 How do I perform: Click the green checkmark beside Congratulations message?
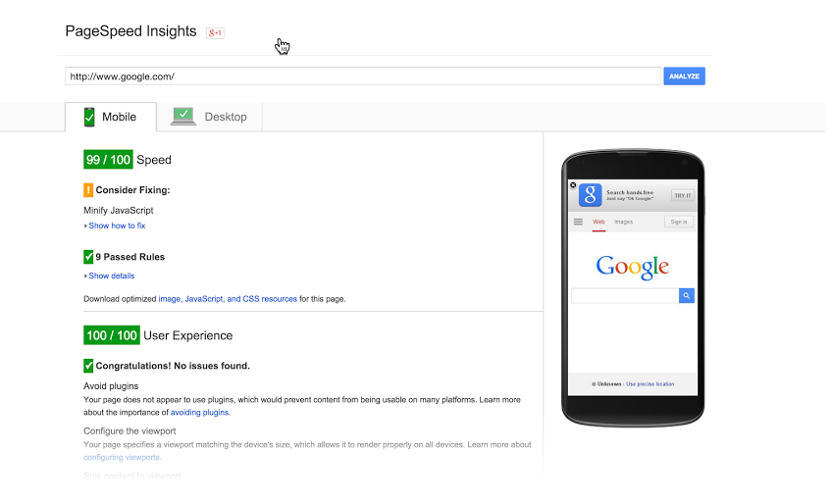[x=88, y=366]
